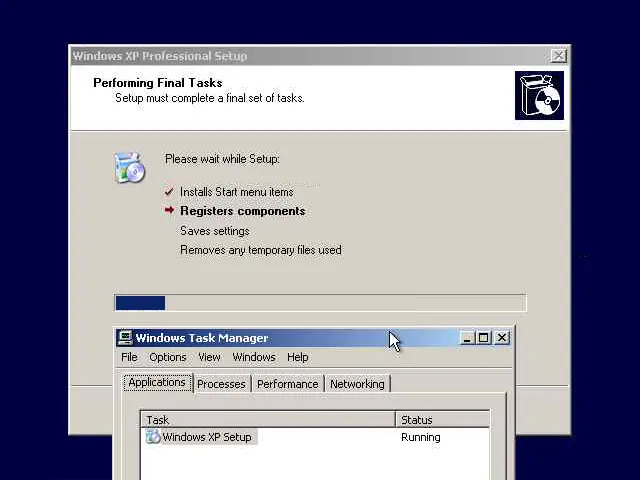Click the Task Manager title bar computer icon

(x=125, y=338)
